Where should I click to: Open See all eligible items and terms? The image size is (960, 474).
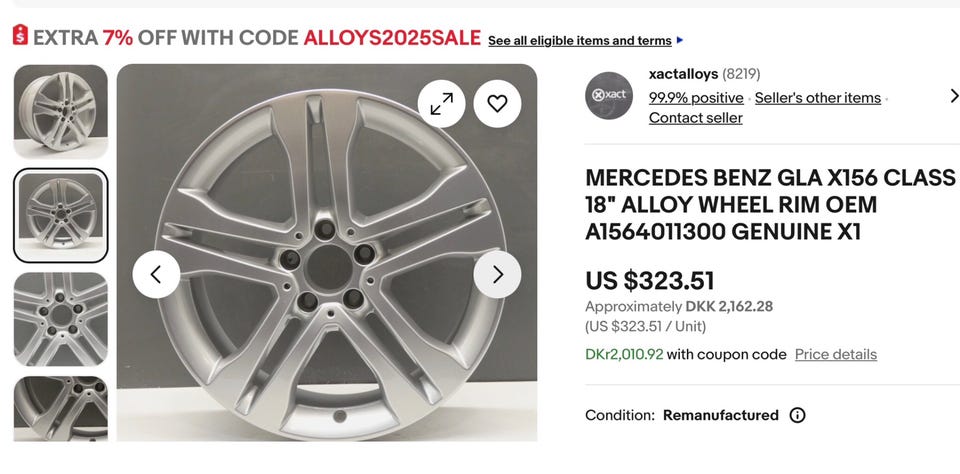pos(579,41)
